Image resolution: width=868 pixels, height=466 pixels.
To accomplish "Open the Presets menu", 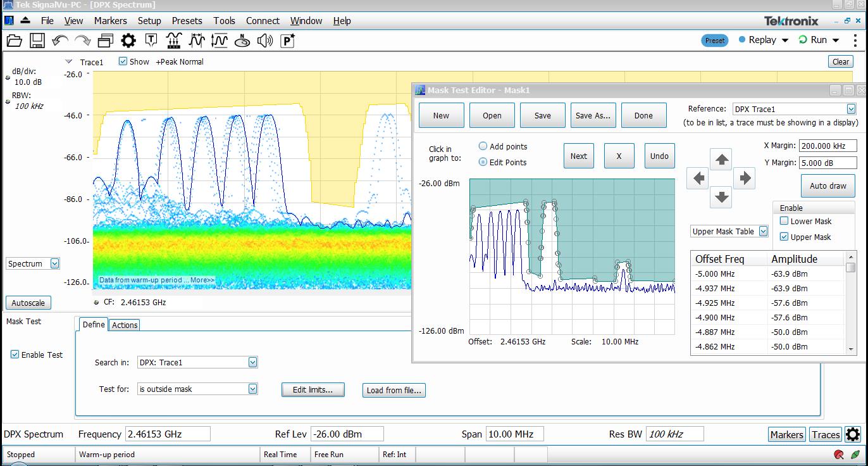I will point(187,21).
